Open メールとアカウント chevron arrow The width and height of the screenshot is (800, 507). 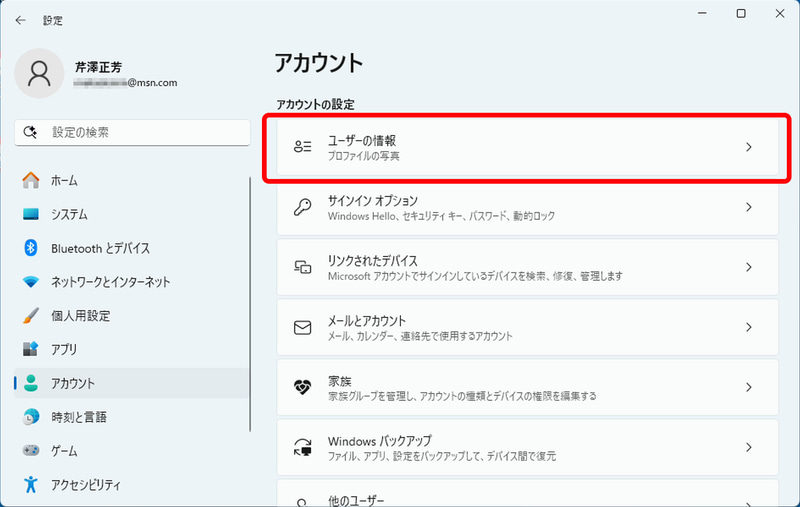pyautogui.click(x=748, y=327)
